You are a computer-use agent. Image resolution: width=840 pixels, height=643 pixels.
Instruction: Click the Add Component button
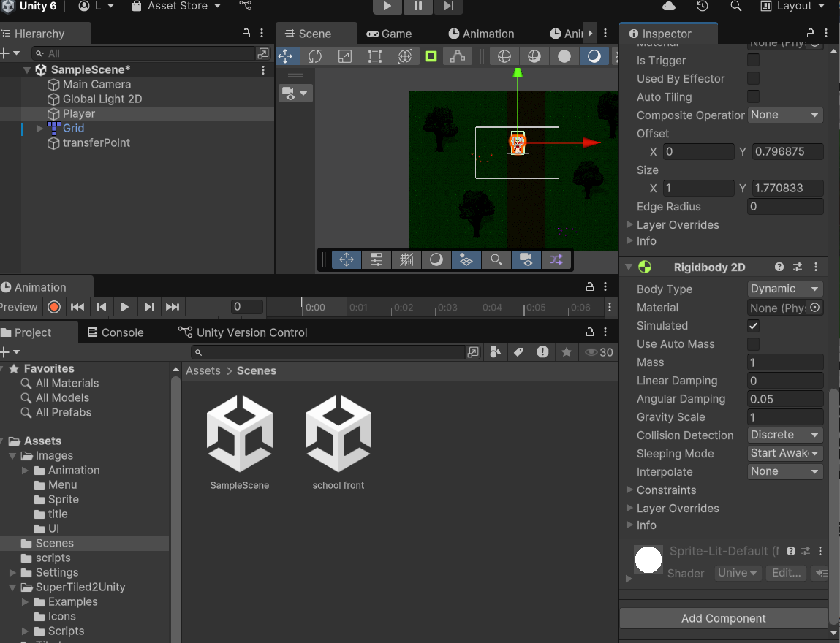(723, 618)
